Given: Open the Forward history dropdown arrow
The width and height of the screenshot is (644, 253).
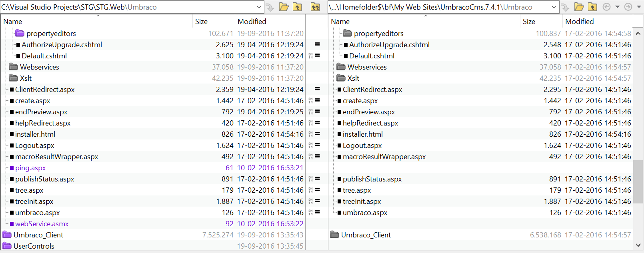Looking at the screenshot, I should (x=638, y=7).
